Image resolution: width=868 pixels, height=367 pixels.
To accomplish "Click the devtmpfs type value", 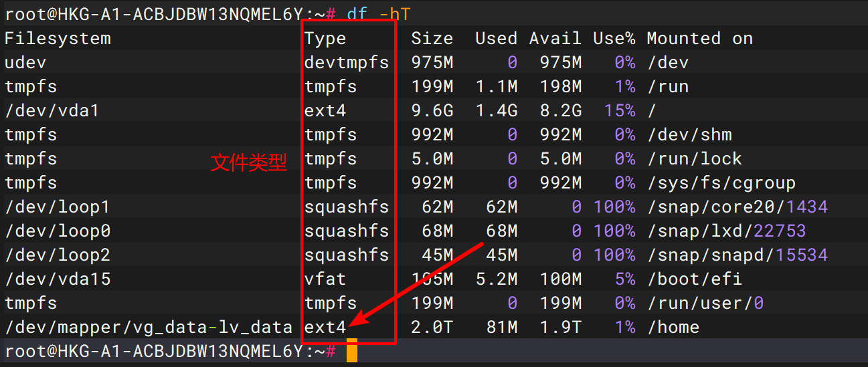I will click(347, 63).
